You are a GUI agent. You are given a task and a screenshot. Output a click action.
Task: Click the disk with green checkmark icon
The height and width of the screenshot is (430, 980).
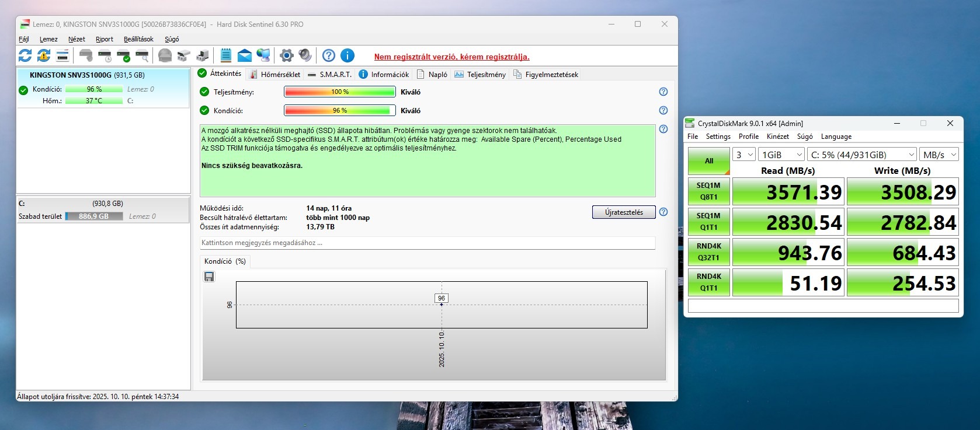tap(123, 55)
